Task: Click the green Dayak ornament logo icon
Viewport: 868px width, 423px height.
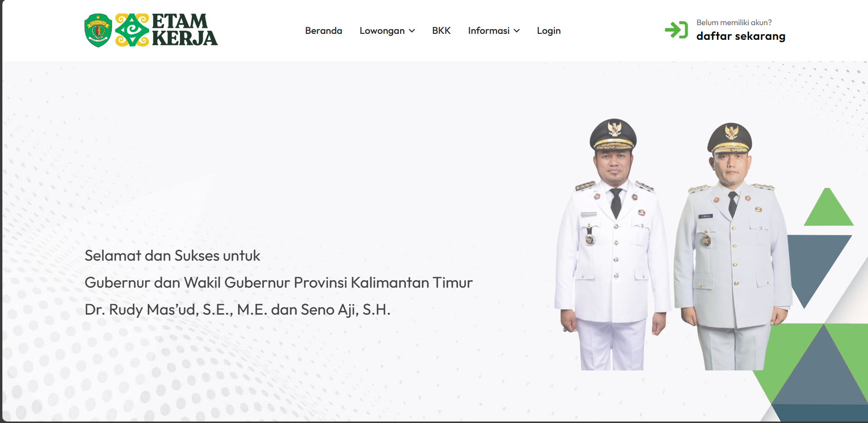Action: coord(132,30)
